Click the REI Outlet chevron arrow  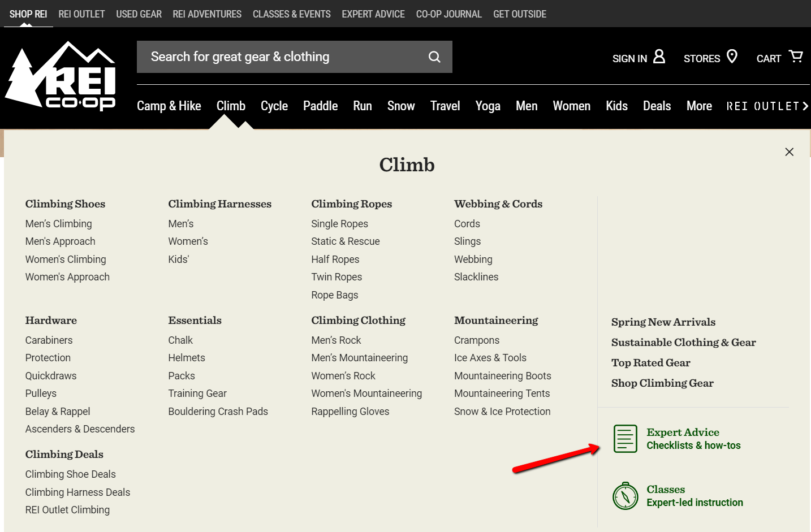pos(805,106)
